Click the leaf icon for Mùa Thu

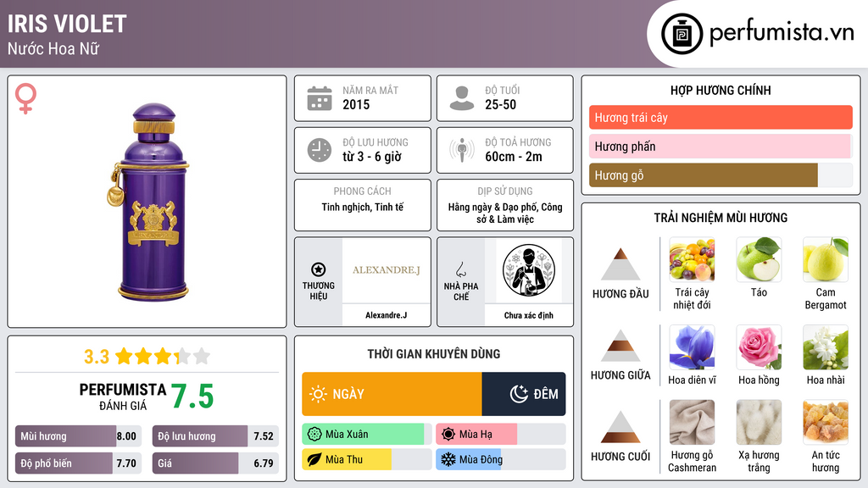click(314, 459)
